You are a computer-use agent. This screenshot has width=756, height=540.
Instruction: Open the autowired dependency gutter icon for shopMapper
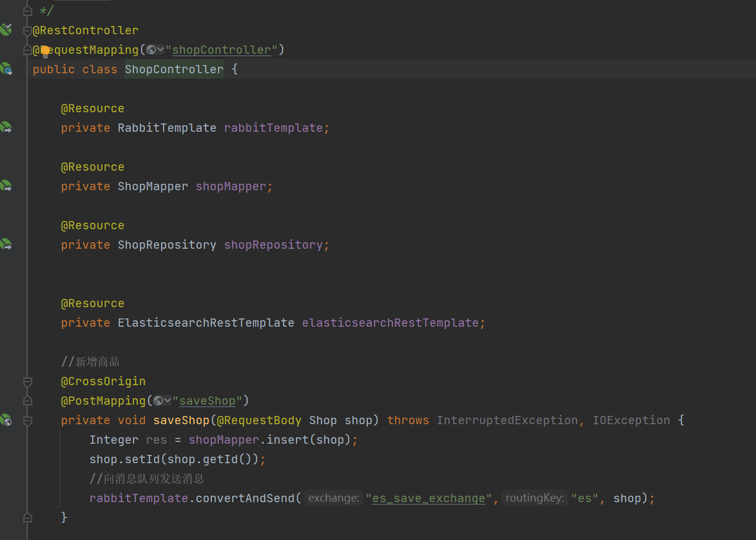pos(6,186)
